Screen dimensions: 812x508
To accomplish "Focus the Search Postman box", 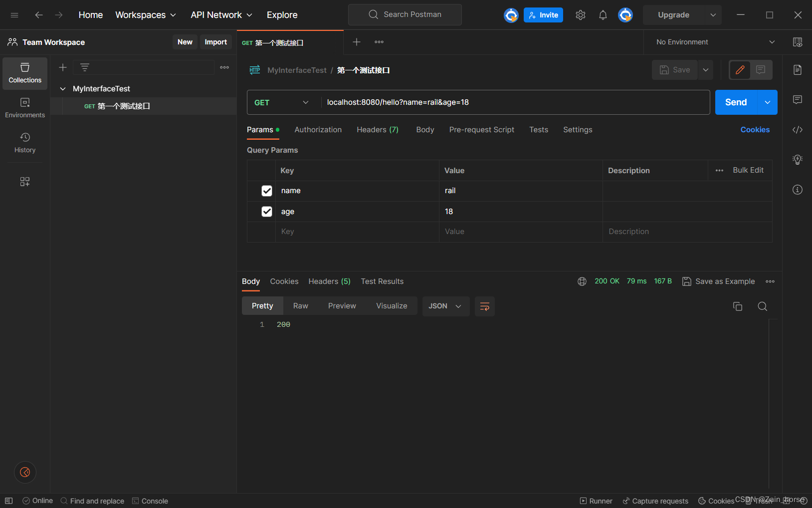I will [x=405, y=14].
